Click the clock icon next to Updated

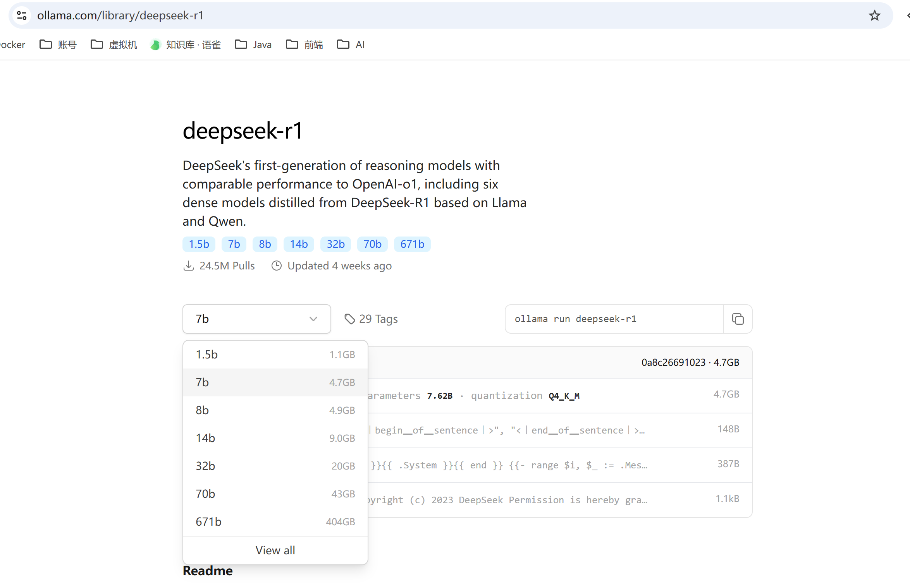click(x=276, y=266)
